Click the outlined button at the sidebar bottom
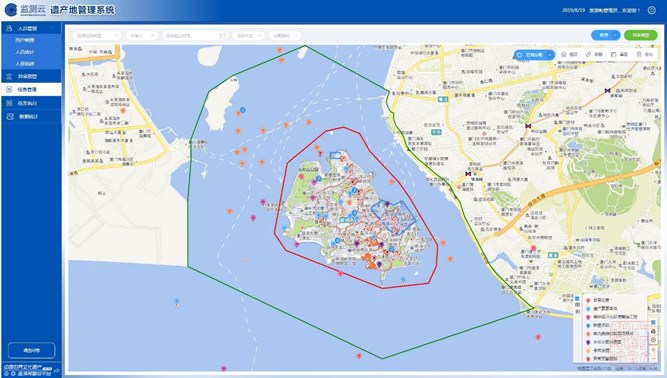This screenshot has width=667, height=378. [31, 351]
